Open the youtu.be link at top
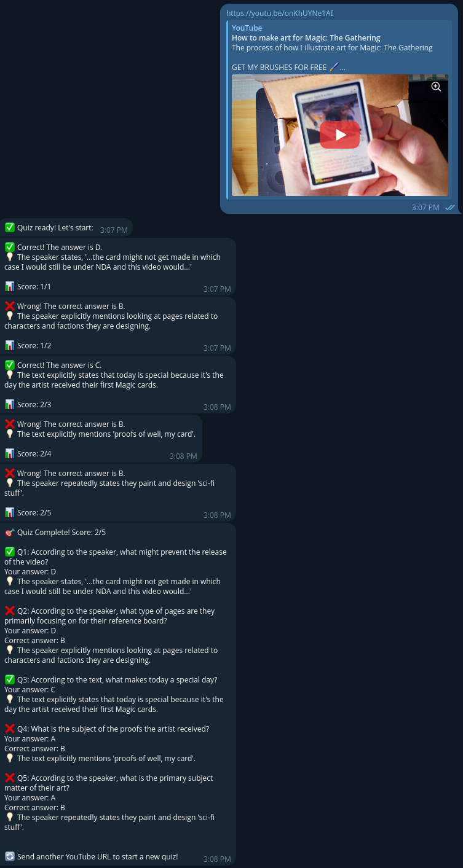 click(280, 13)
